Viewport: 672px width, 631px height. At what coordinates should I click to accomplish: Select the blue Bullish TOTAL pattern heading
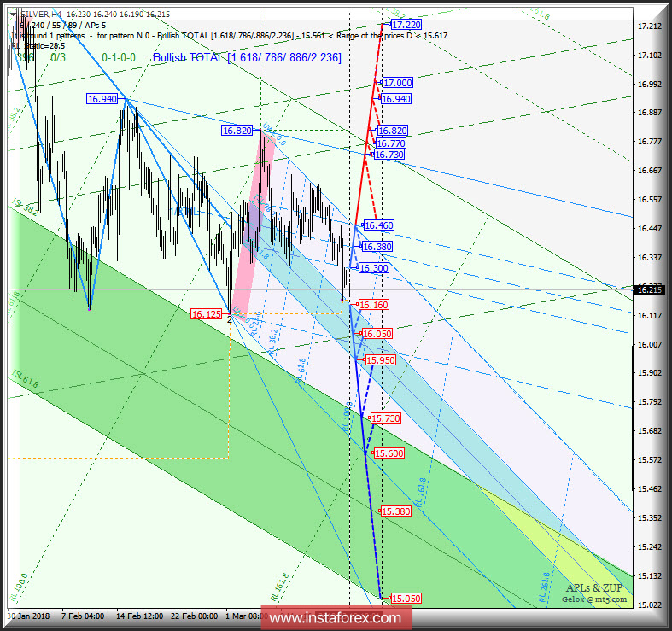248,57
